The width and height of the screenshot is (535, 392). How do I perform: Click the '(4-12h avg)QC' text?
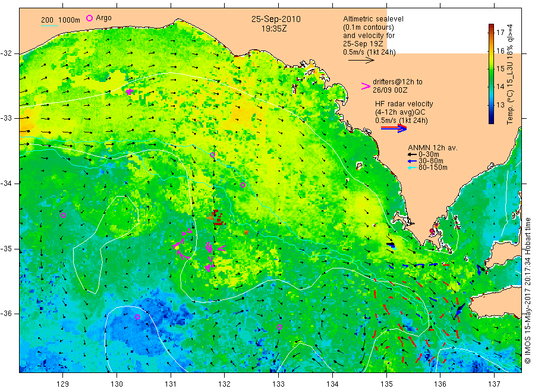click(x=400, y=112)
